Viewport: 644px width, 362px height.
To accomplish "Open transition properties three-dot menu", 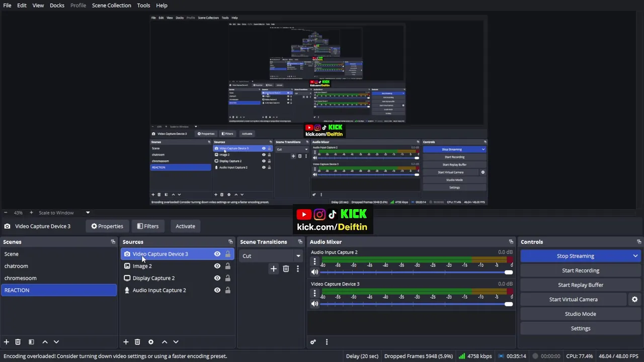I will point(297,269).
